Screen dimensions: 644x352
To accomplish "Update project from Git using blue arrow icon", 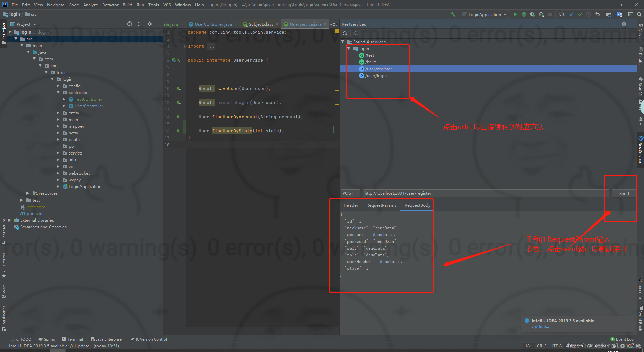I will click(571, 14).
